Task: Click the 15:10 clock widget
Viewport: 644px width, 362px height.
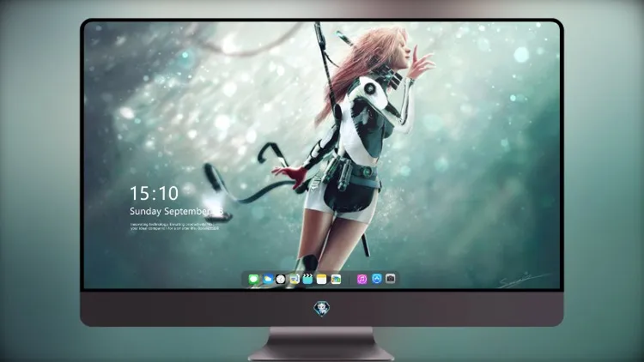Action: click(155, 193)
